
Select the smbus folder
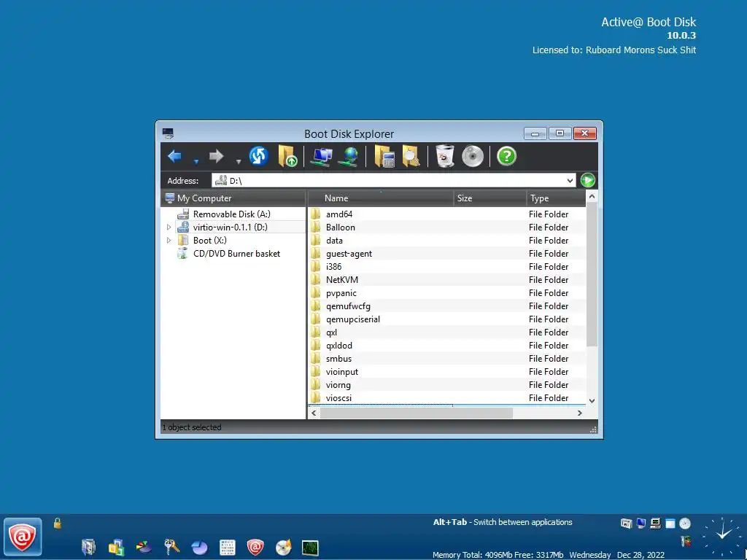point(338,359)
